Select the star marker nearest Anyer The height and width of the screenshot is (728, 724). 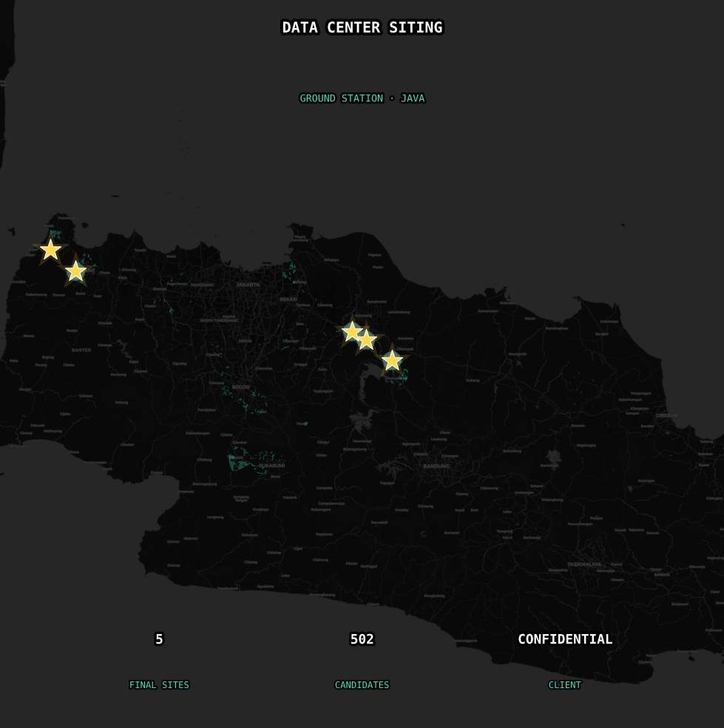(50, 250)
